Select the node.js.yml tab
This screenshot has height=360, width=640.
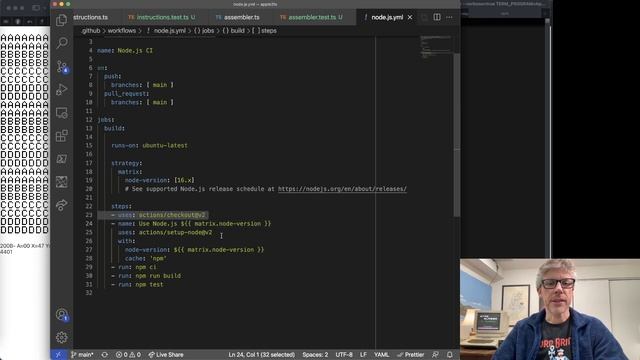pyautogui.click(x=387, y=17)
